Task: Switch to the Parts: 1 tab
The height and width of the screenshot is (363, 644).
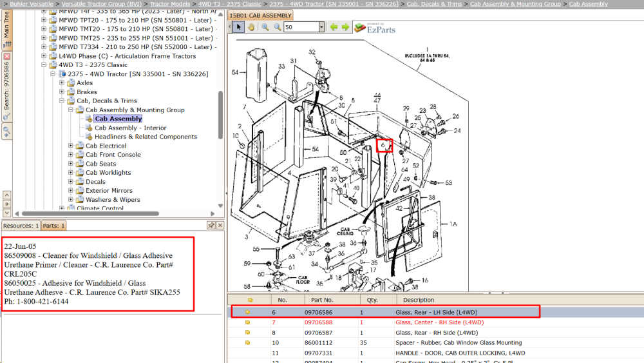Action: tap(54, 226)
